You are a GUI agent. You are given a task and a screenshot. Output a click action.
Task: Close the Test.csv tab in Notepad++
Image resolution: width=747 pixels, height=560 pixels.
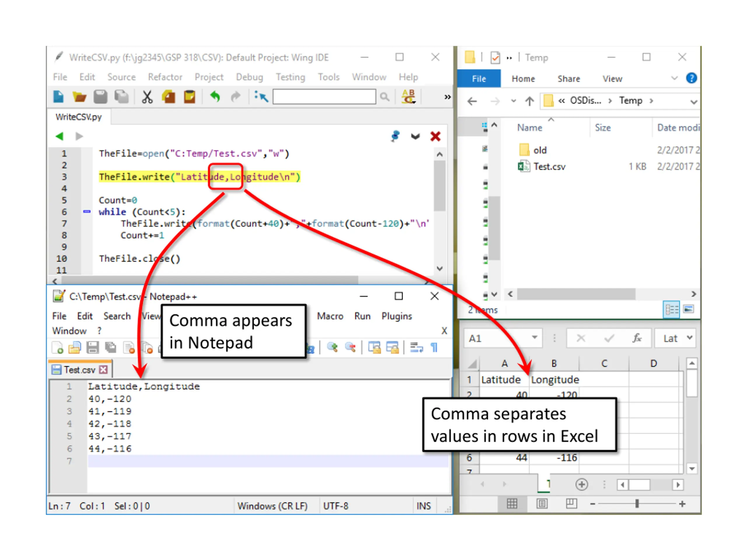point(103,370)
